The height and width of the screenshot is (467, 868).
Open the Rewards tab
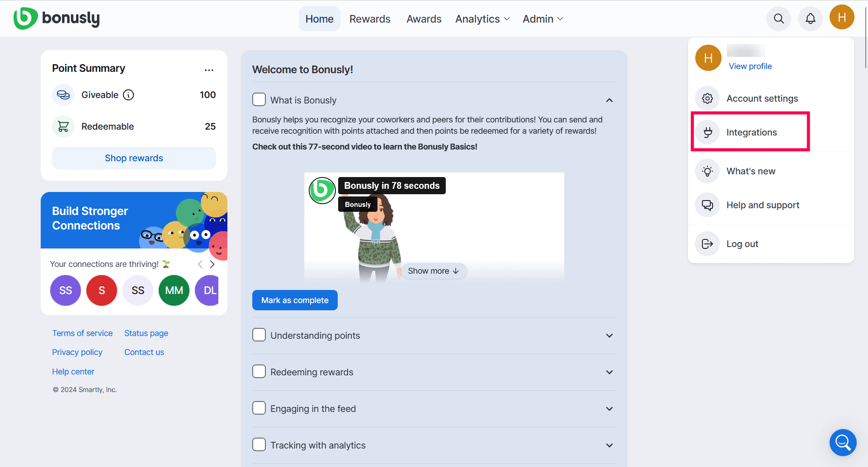tap(370, 19)
